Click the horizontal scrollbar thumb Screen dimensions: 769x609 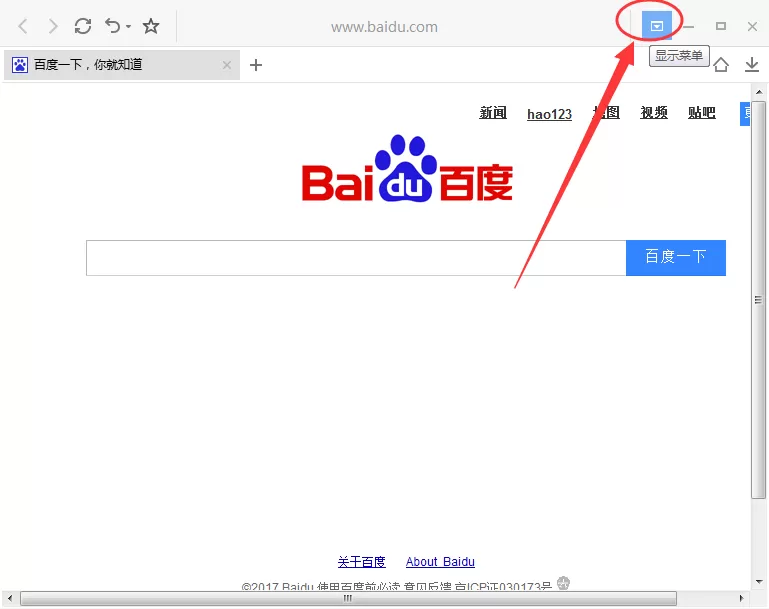(348, 598)
